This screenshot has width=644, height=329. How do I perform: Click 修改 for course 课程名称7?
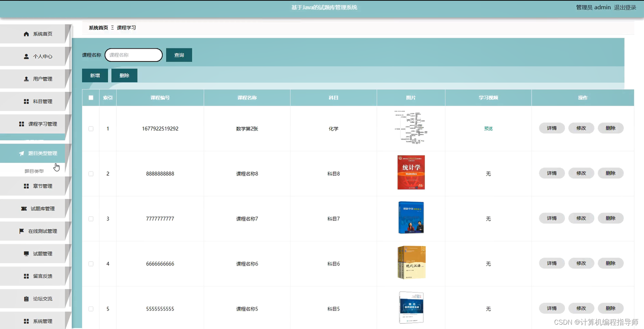pos(581,218)
